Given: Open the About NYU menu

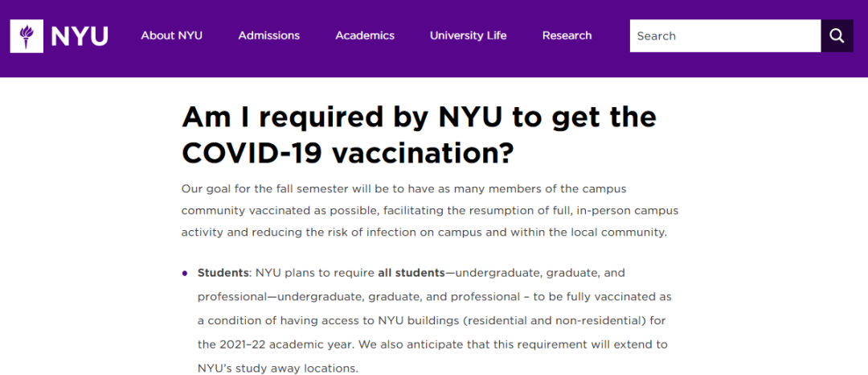Looking at the screenshot, I should point(171,35).
